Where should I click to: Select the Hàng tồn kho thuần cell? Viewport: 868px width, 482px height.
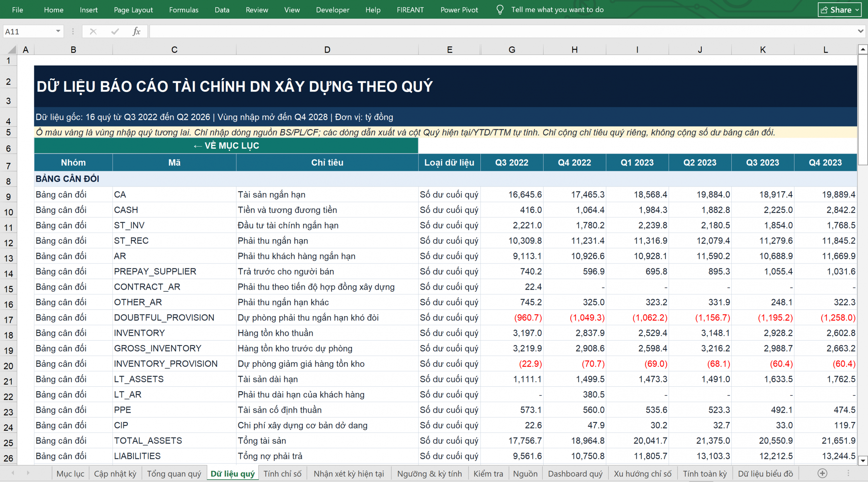coord(327,333)
